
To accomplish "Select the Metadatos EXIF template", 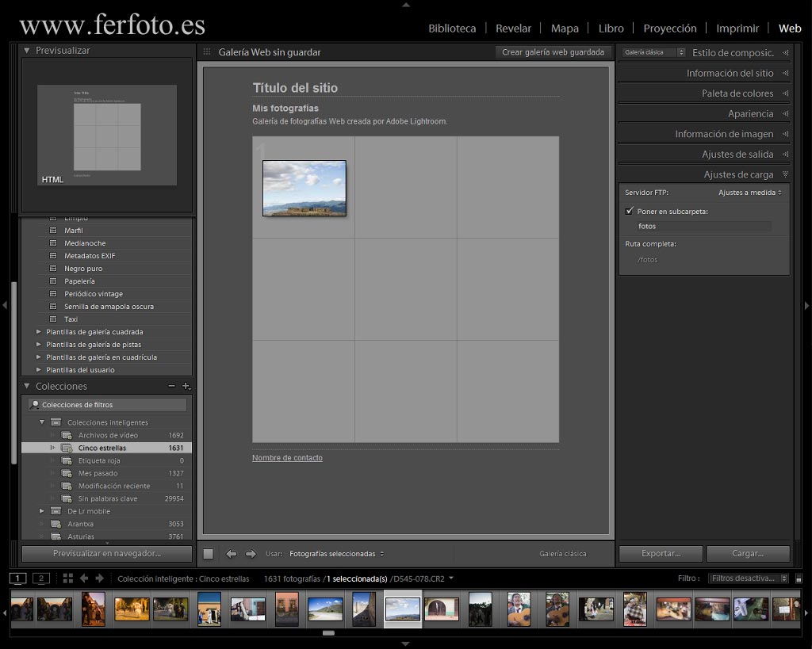I will coord(90,256).
